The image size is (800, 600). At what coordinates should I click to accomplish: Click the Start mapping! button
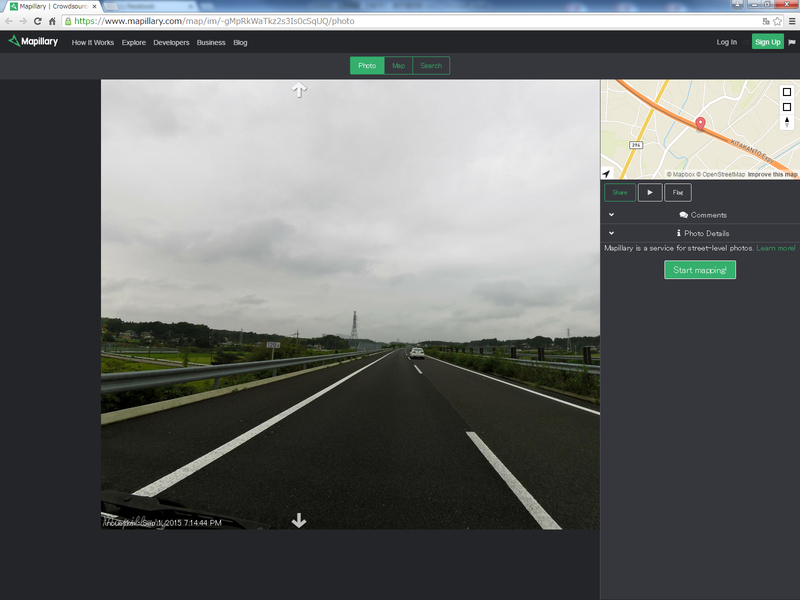[700, 270]
